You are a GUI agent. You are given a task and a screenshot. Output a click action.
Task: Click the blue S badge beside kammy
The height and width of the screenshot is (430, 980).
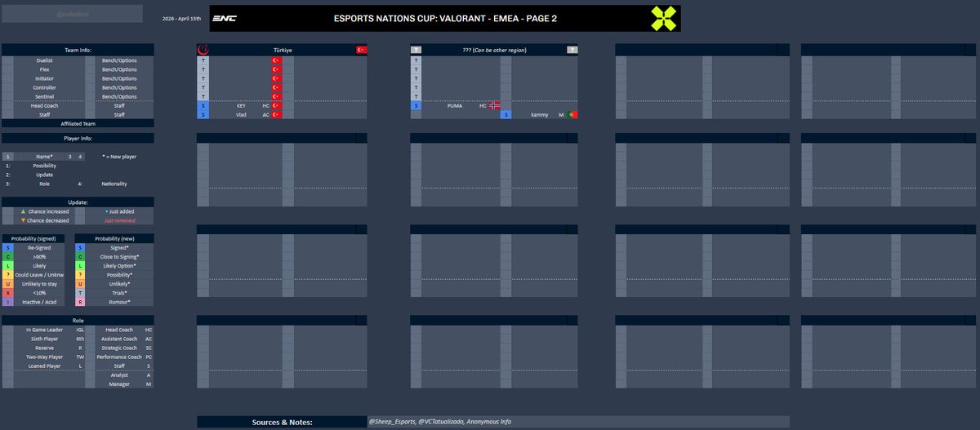pyautogui.click(x=506, y=115)
